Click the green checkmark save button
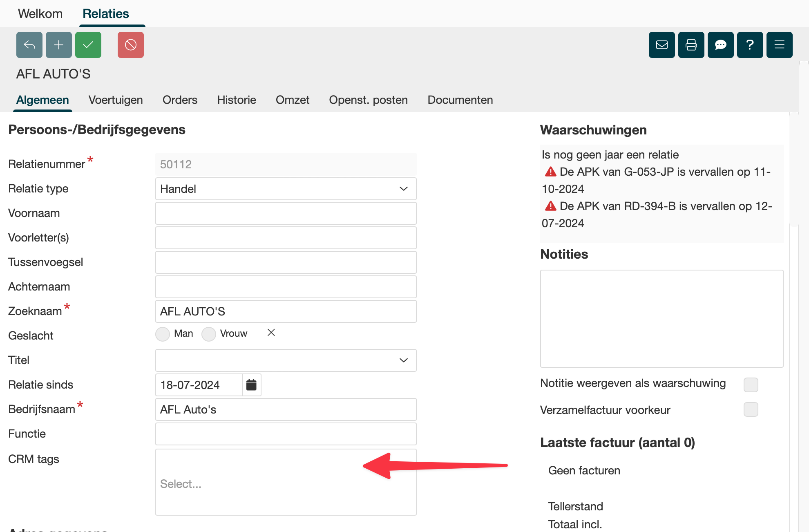The height and width of the screenshot is (532, 809). tap(88, 45)
